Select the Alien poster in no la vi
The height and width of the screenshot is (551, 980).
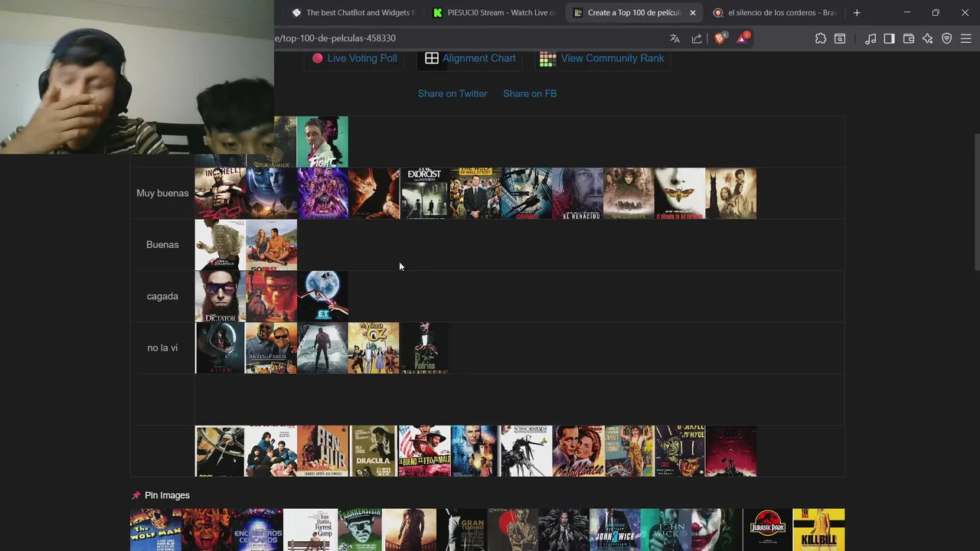[x=220, y=348]
